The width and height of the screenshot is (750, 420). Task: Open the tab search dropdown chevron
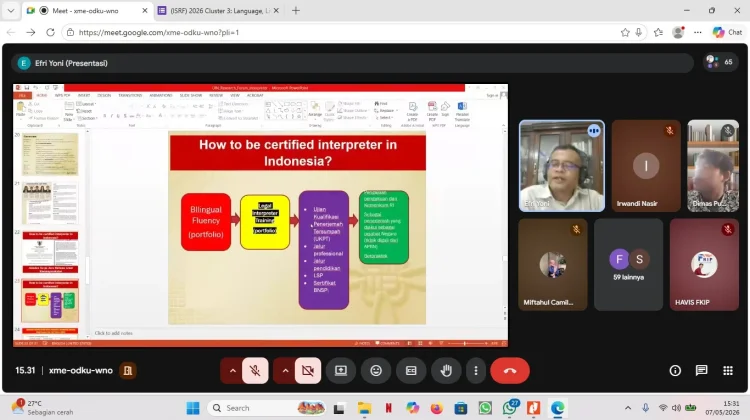click(11, 11)
